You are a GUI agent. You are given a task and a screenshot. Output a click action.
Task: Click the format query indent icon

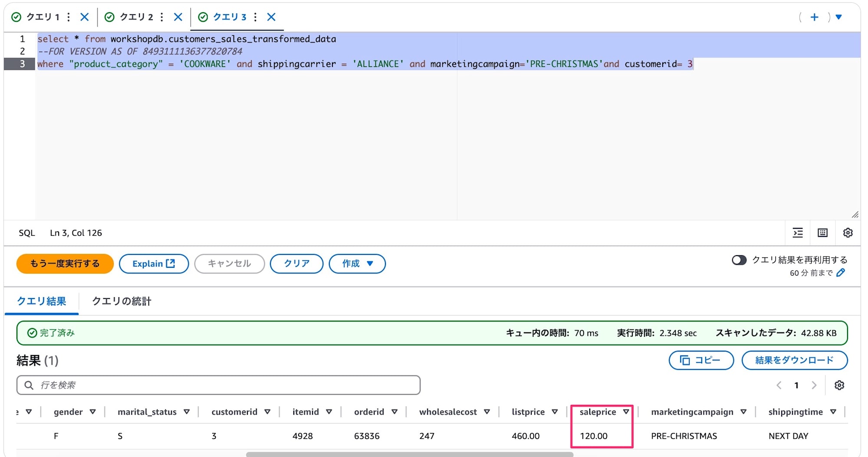click(x=798, y=233)
